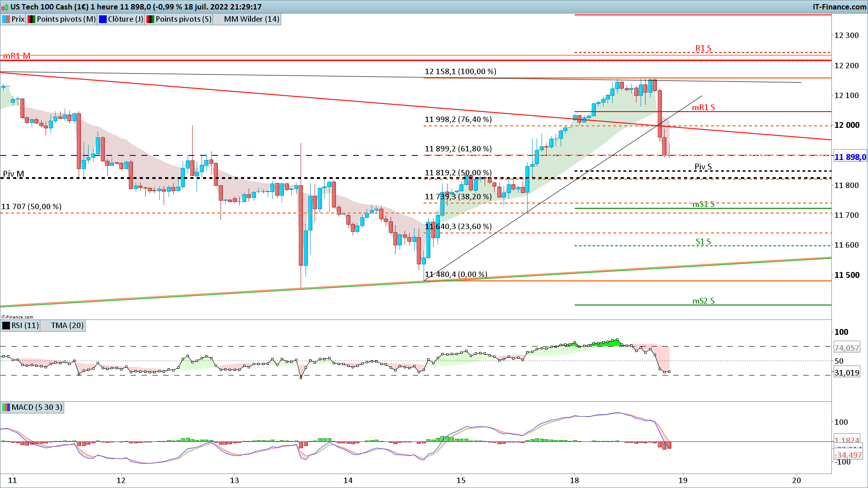This screenshot has height=488, width=868.
Task: Click the black RSI (11) indicator icon
Action: (x=6, y=325)
